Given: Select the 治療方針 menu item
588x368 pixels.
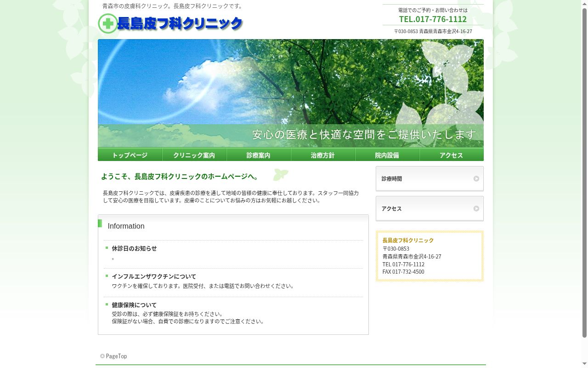Looking at the screenshot, I should 323,155.
